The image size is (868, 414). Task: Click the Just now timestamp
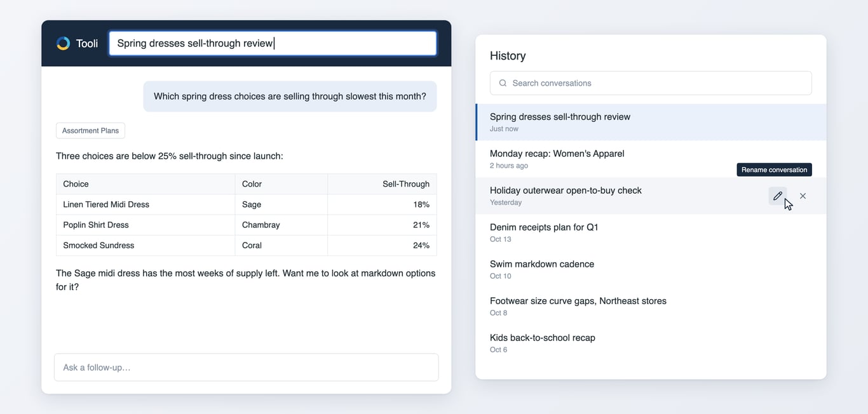504,129
